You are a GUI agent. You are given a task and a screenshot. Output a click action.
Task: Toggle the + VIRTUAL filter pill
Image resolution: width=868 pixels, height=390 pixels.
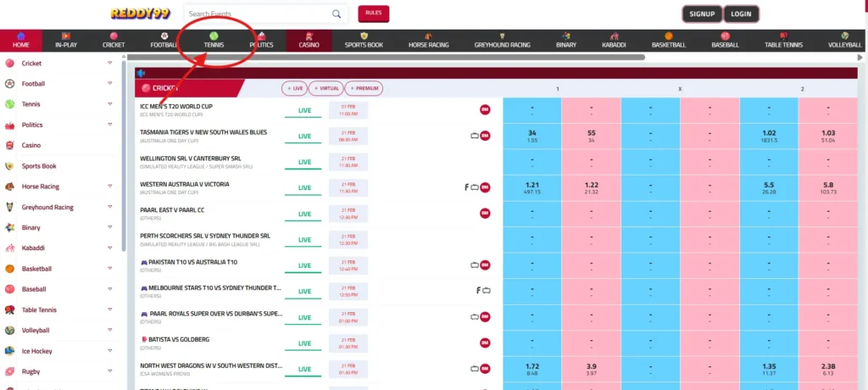[x=326, y=88]
